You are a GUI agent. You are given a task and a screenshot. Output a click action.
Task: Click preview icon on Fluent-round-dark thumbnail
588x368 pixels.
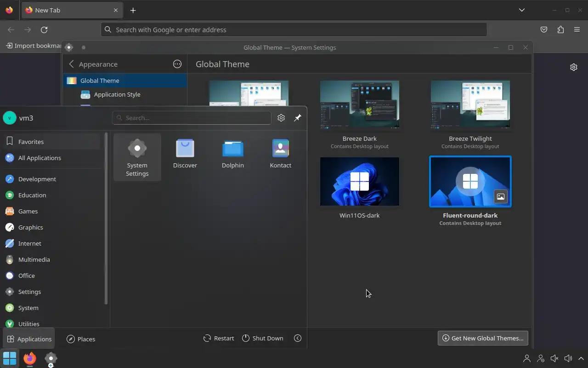[501, 196]
